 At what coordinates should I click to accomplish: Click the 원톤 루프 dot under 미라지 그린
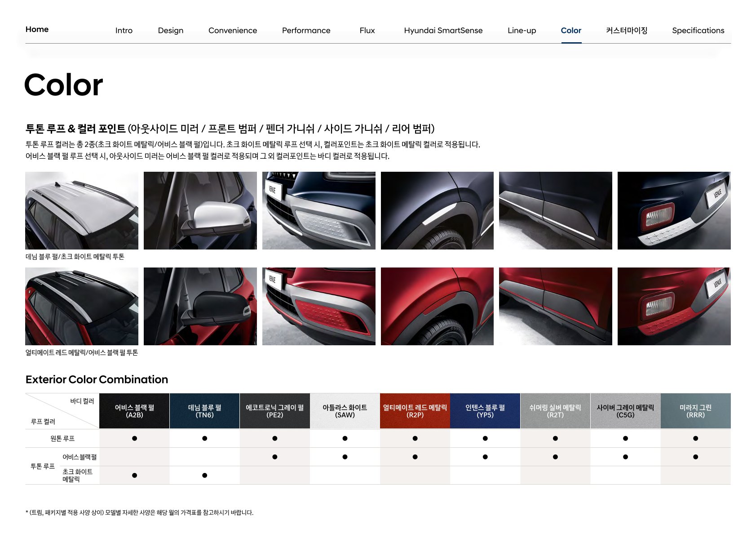click(695, 438)
